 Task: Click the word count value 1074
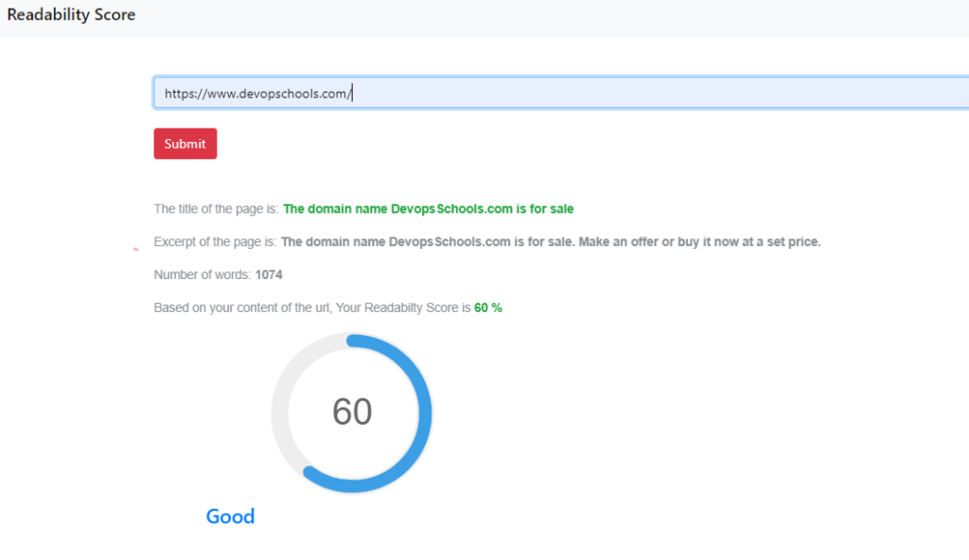[269, 275]
